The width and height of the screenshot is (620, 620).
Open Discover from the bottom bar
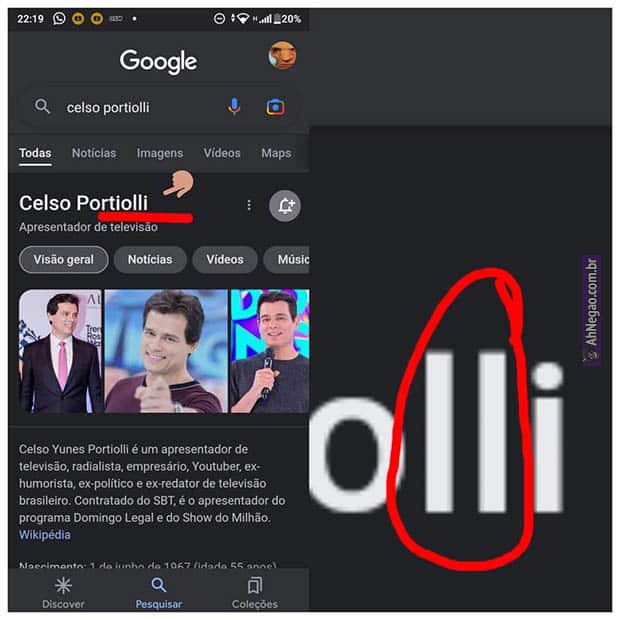click(x=63, y=592)
